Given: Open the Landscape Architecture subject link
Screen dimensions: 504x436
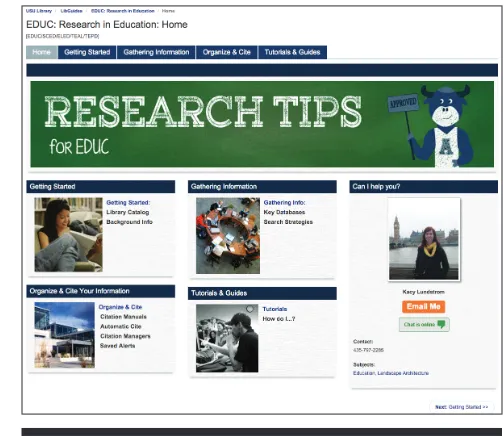Looking at the screenshot, I should (403, 373).
